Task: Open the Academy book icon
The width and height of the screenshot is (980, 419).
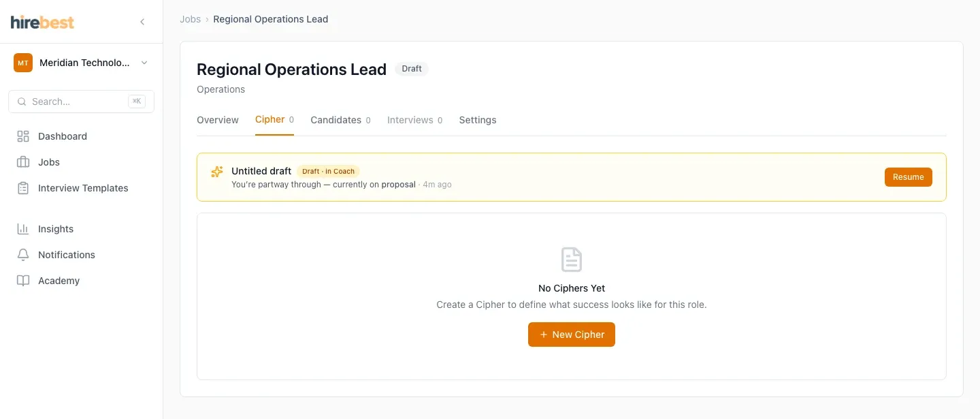Action: click(23, 281)
